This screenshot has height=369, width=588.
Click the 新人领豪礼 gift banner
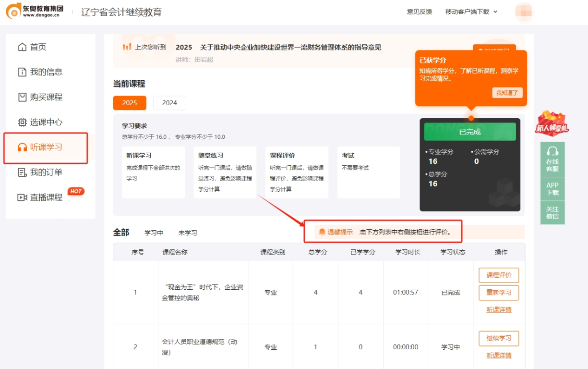(552, 124)
